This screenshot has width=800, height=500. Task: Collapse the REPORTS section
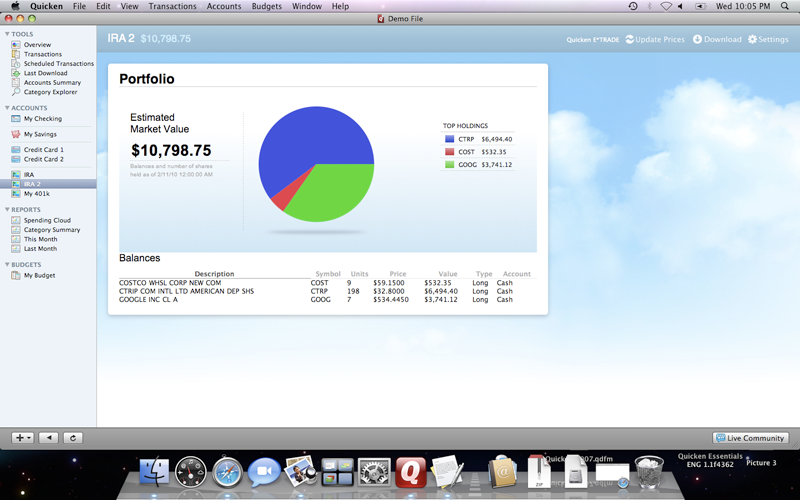(x=7, y=210)
